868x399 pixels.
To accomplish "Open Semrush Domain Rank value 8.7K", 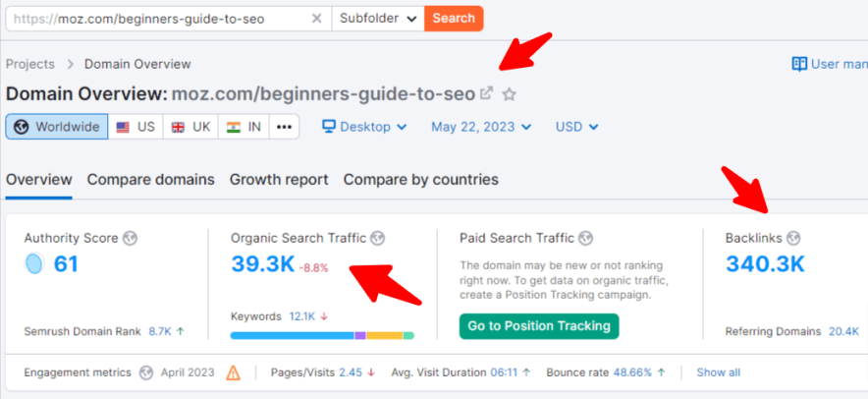I will coord(159,331).
